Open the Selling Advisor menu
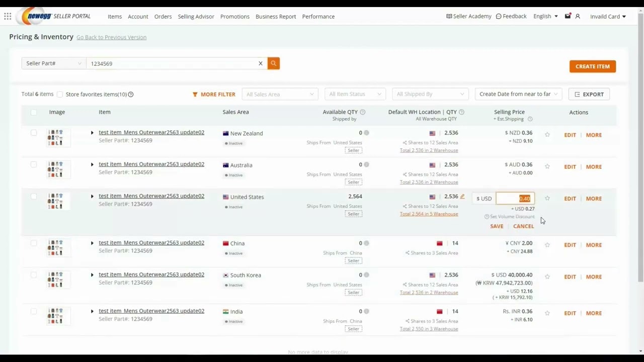The height and width of the screenshot is (362, 644). (196, 16)
